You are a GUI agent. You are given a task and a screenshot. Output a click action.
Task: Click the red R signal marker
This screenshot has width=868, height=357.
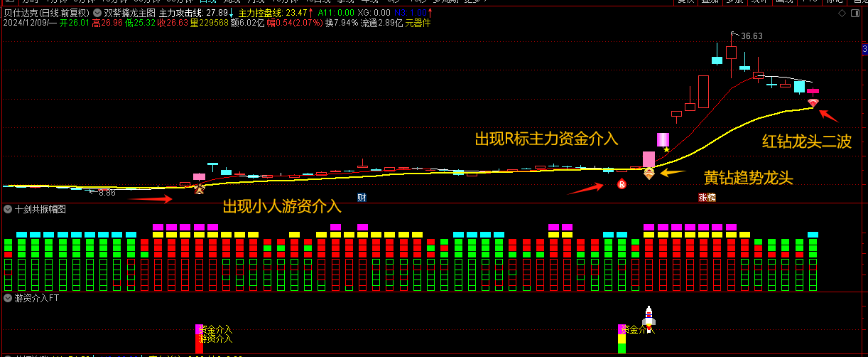(622, 185)
